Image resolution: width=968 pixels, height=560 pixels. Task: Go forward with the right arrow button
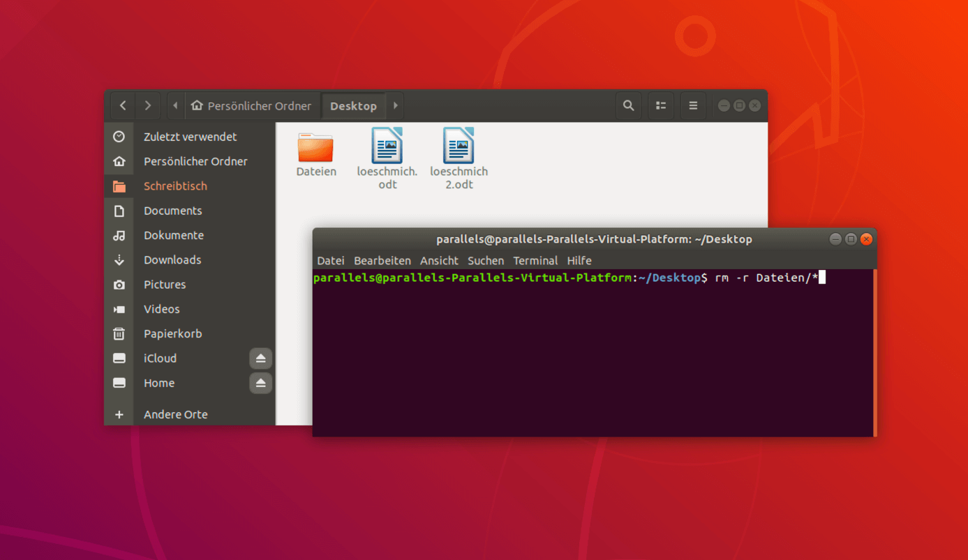pos(148,106)
